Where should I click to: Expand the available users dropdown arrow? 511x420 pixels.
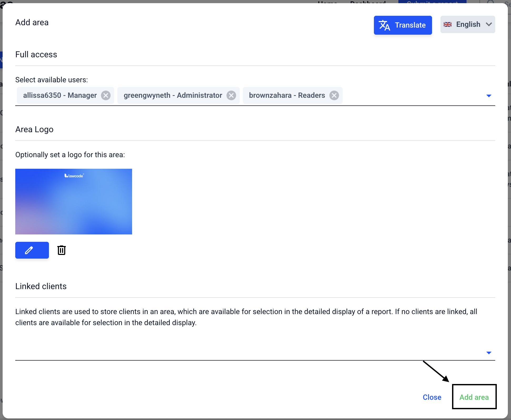point(489,96)
